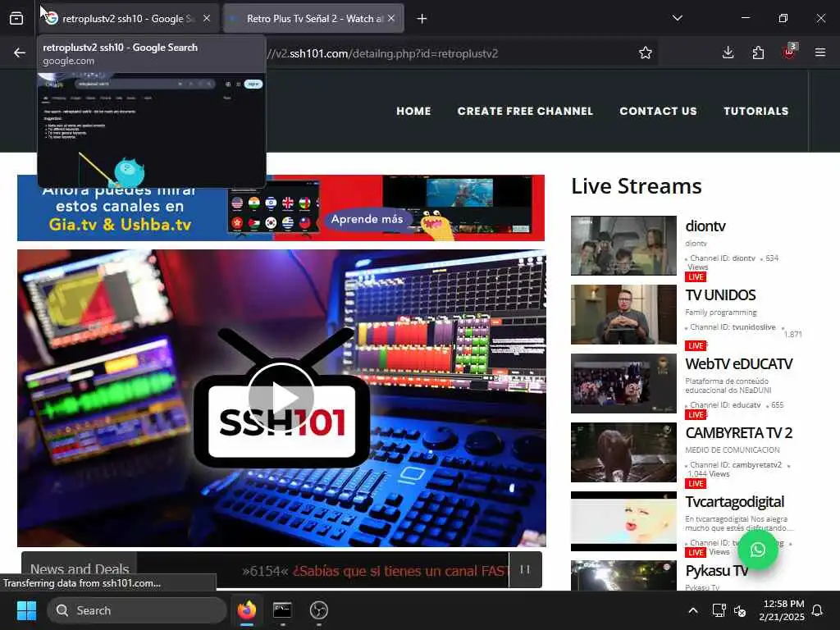Open the WhatsApp chat floating button
The height and width of the screenshot is (630, 840).
757,550
